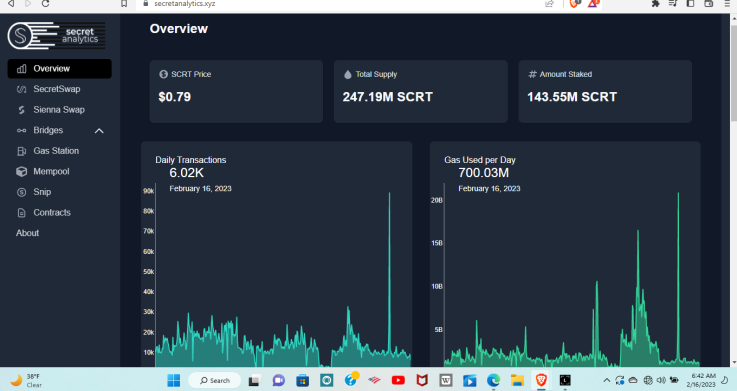Image resolution: width=737 pixels, height=391 pixels.
Task: Click the scrollbar down arrow
Action: [733, 362]
